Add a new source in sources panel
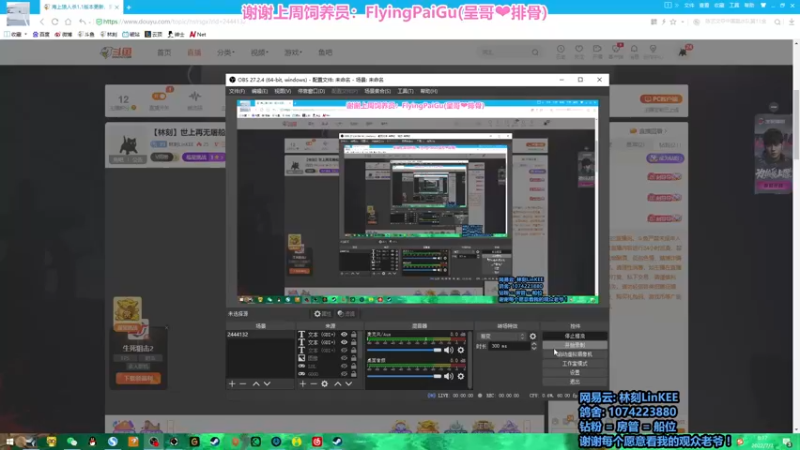Screen dimensions: 800x450 point(303,384)
